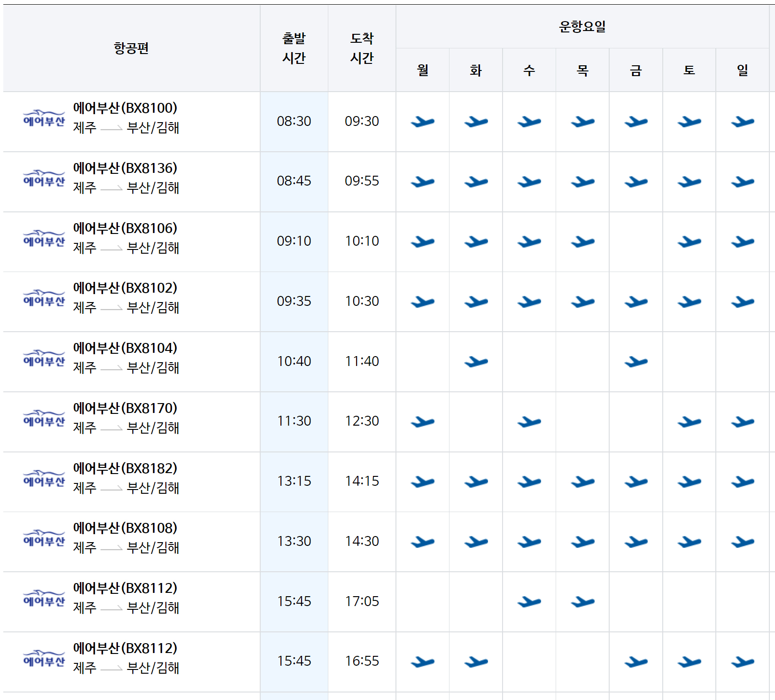Click the 운항요일 header
The height and width of the screenshot is (700, 775).
582,26
